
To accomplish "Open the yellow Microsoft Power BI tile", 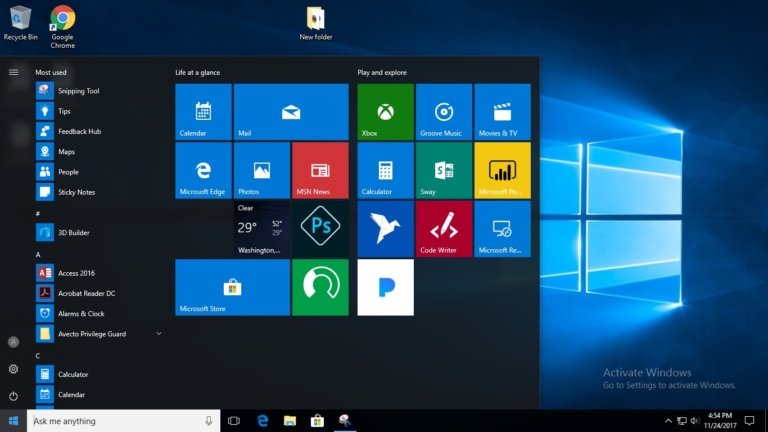I will coord(502,170).
